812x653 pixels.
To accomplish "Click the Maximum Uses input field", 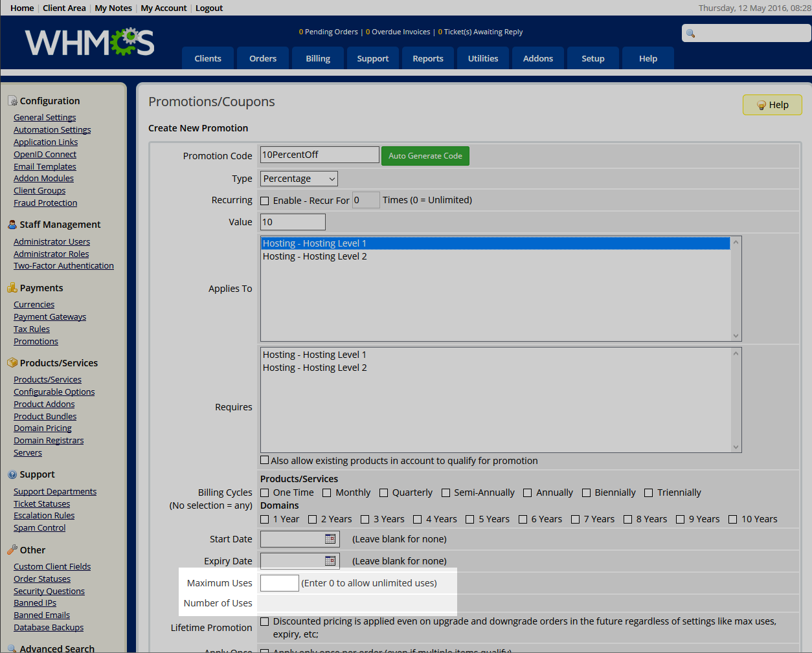I will [x=279, y=583].
